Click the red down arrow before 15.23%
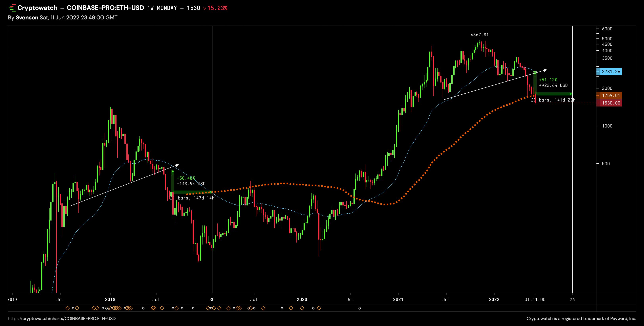Screen dimensions: 644x326 (205, 8)
